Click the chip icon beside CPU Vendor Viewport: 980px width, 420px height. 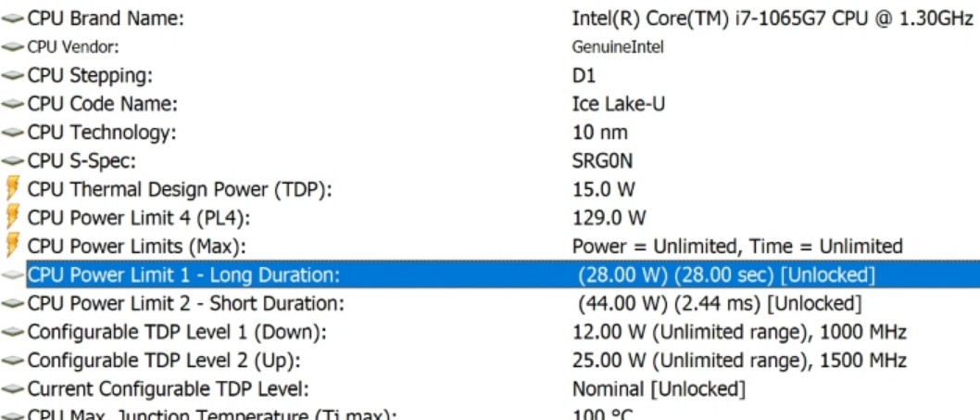[12, 47]
